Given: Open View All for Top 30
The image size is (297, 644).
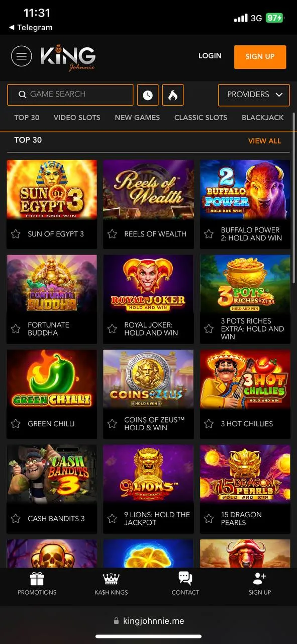Looking at the screenshot, I should click(265, 141).
